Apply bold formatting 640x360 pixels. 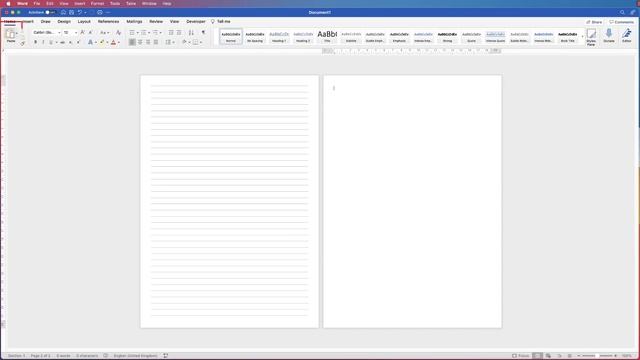click(x=36, y=42)
